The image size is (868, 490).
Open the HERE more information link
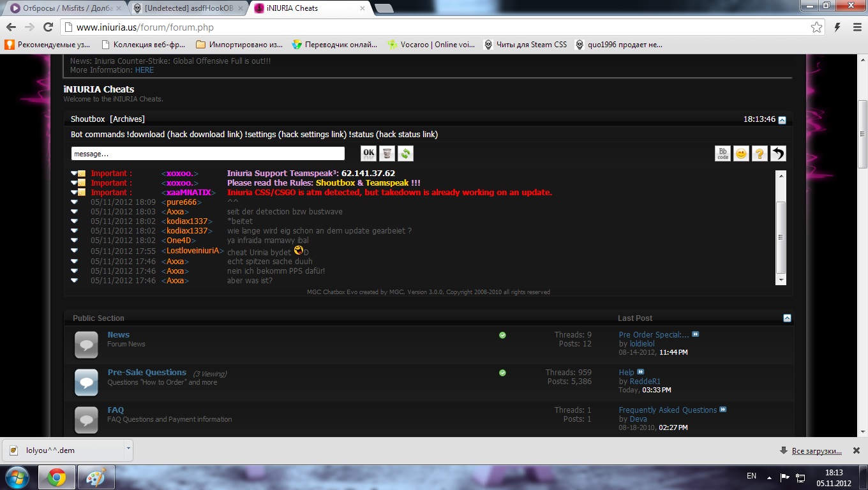[144, 70]
